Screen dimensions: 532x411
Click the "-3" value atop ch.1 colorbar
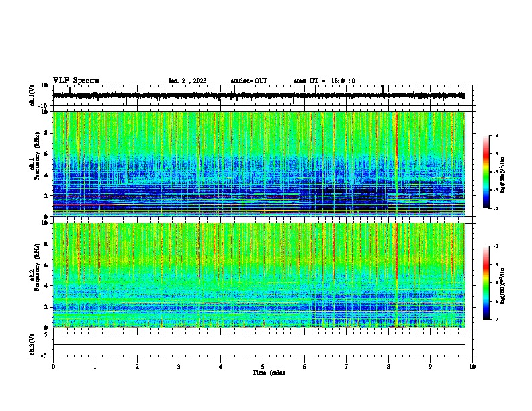495,135
